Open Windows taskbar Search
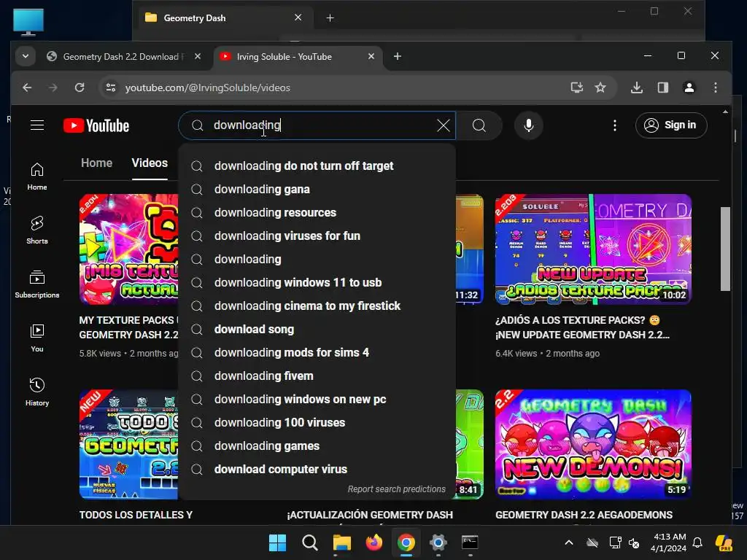Image resolution: width=747 pixels, height=560 pixels. pos(309,542)
